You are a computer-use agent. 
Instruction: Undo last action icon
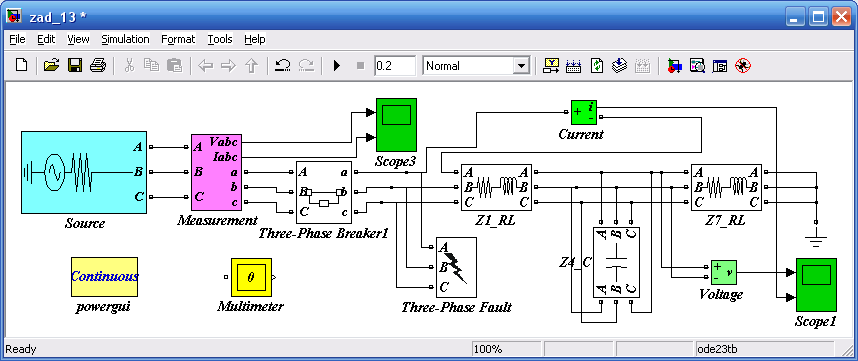pos(282,66)
